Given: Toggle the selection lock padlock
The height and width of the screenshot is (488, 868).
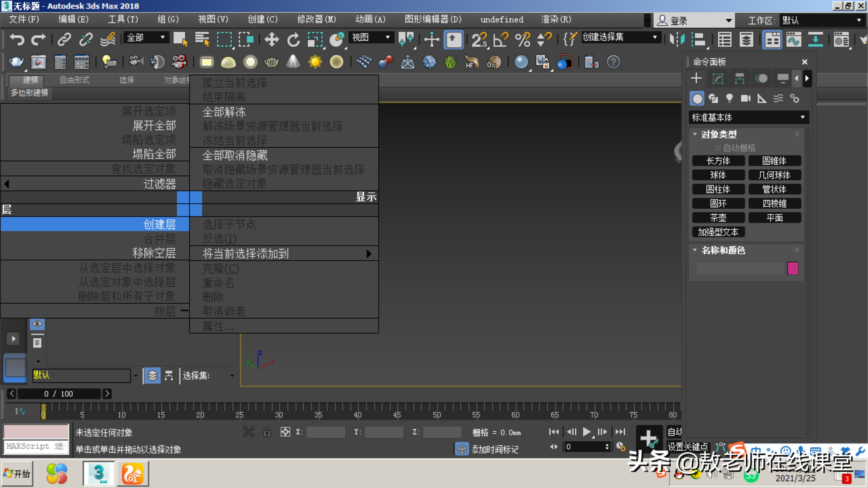Looking at the screenshot, I should click(x=267, y=432).
